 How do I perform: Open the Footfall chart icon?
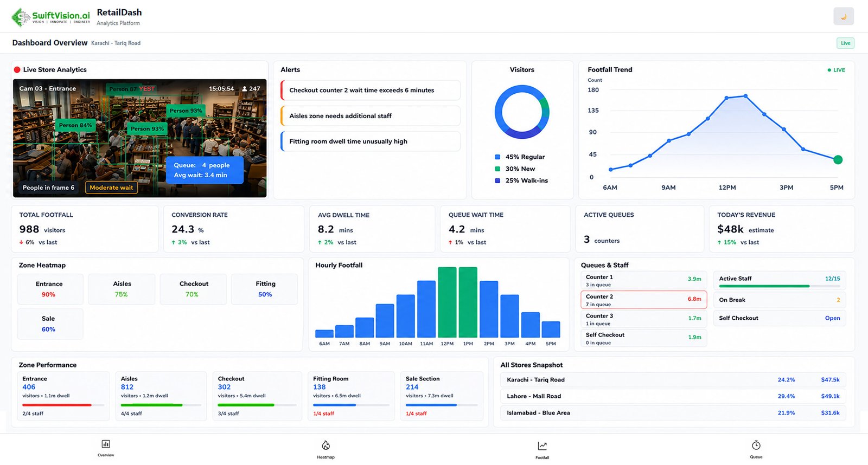coord(542,446)
